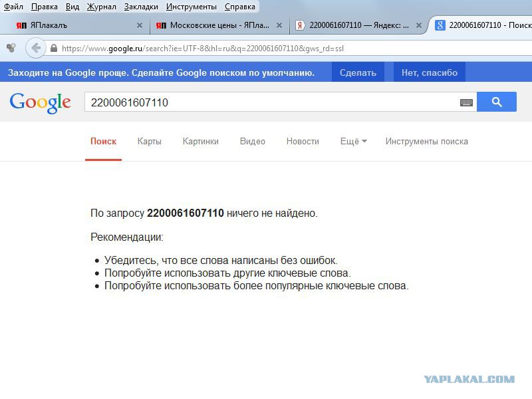Click the browser back arrow button
The width and height of the screenshot is (532, 399).
36,48
